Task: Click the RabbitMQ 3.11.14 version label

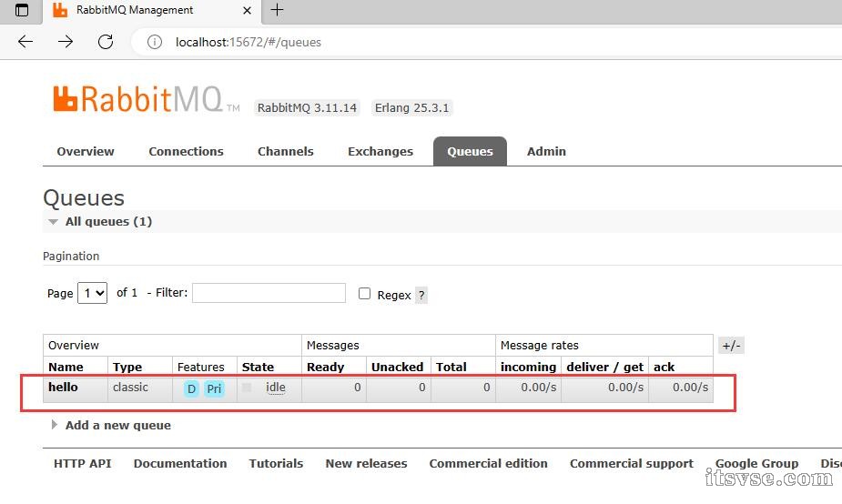Action: pyautogui.click(x=307, y=108)
